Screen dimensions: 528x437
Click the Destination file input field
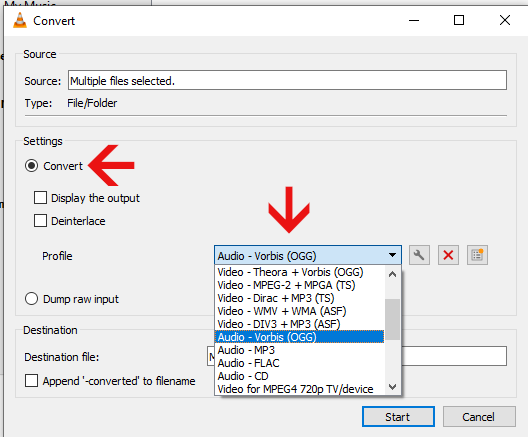click(357, 356)
